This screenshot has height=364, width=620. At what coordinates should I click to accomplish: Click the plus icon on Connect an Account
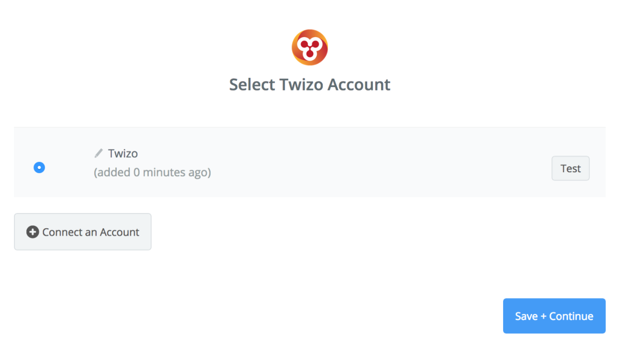pos(32,232)
